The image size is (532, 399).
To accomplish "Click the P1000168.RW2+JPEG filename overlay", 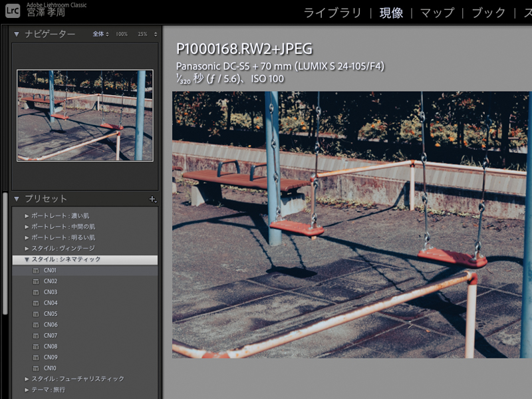I will click(x=244, y=49).
